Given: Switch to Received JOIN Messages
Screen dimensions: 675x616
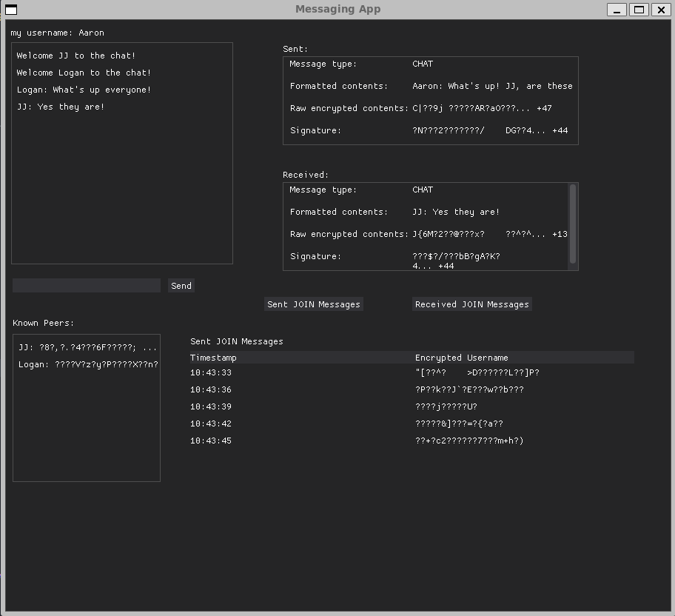Looking at the screenshot, I should (x=471, y=304).
